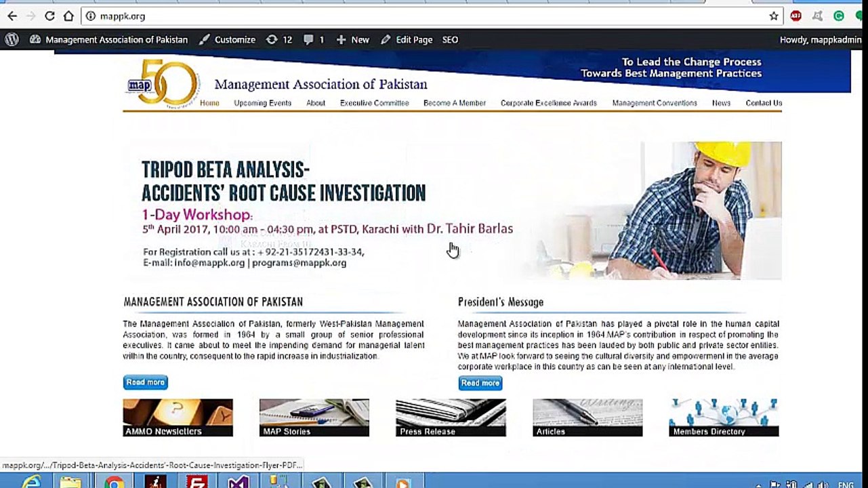
Task: View the 12 pending updates
Action: [279, 39]
